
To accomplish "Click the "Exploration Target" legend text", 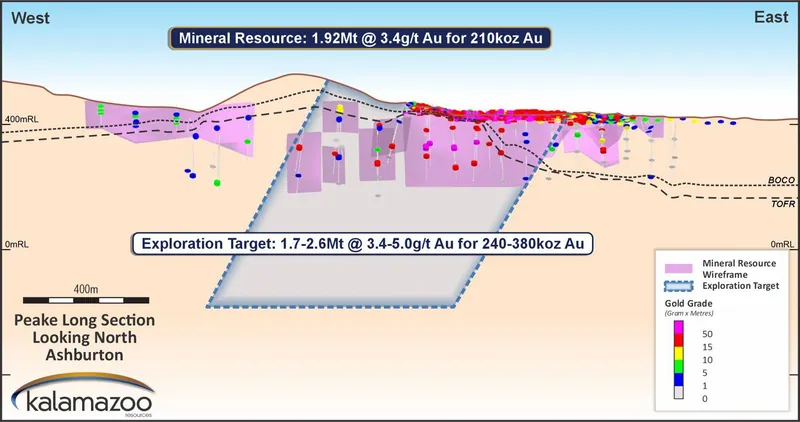I will (740, 286).
